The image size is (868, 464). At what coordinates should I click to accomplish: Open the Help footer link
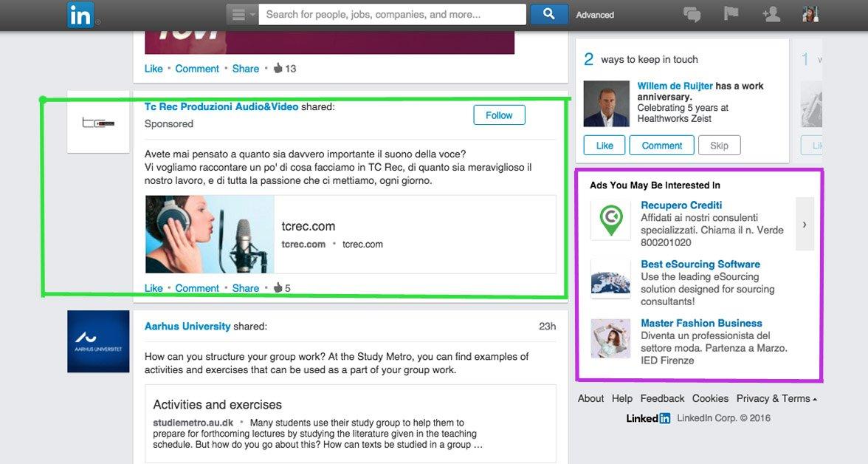coord(621,398)
